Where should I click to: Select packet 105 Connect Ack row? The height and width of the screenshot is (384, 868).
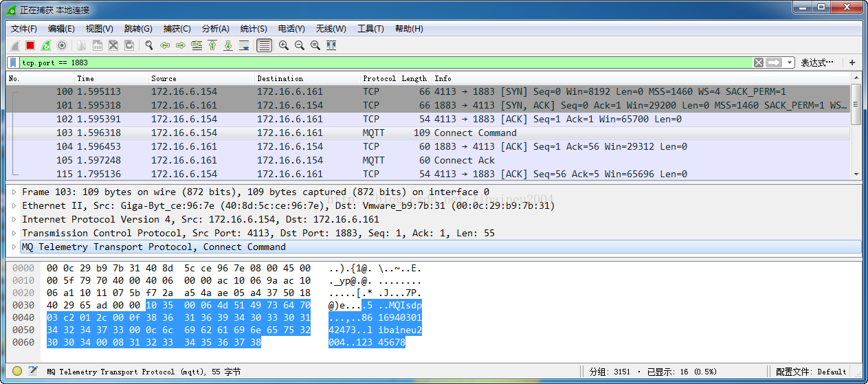pos(428,160)
